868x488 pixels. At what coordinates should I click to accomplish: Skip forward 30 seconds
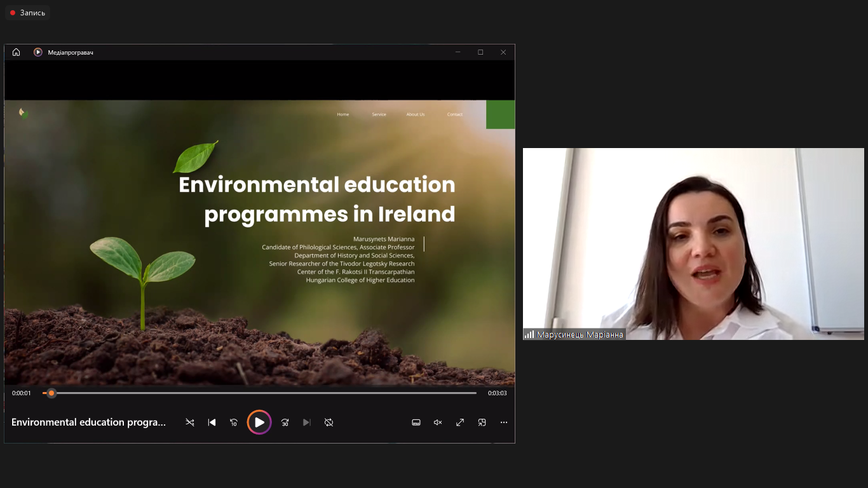285,423
